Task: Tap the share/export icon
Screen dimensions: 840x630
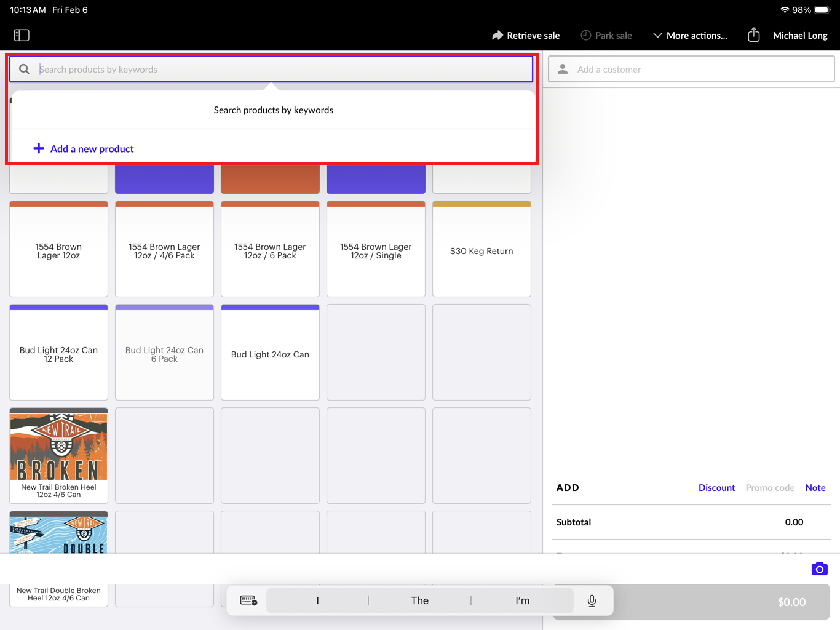Action: pyautogui.click(x=754, y=35)
